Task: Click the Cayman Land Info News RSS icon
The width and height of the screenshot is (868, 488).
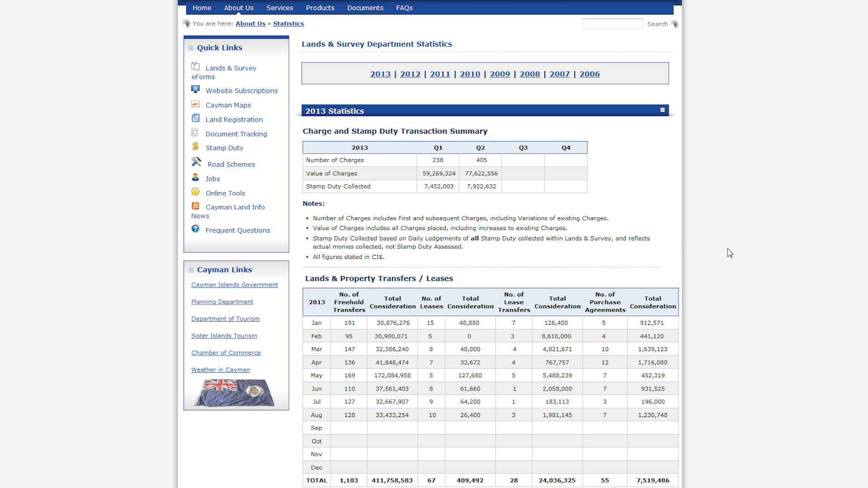Action: tap(195, 206)
